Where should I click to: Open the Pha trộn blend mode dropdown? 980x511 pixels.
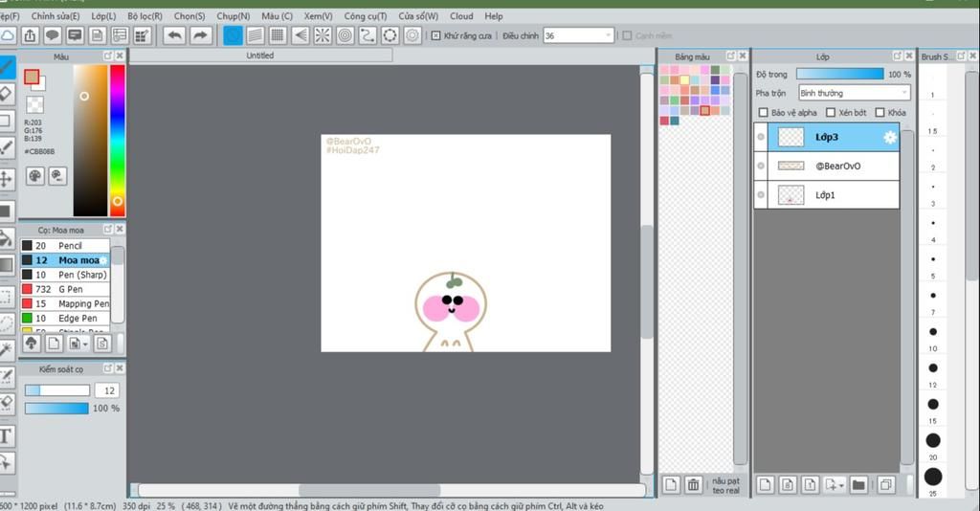point(854,93)
